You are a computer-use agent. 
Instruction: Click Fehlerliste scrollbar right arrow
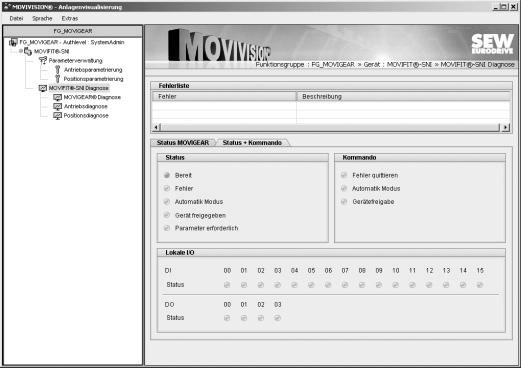coord(506,127)
